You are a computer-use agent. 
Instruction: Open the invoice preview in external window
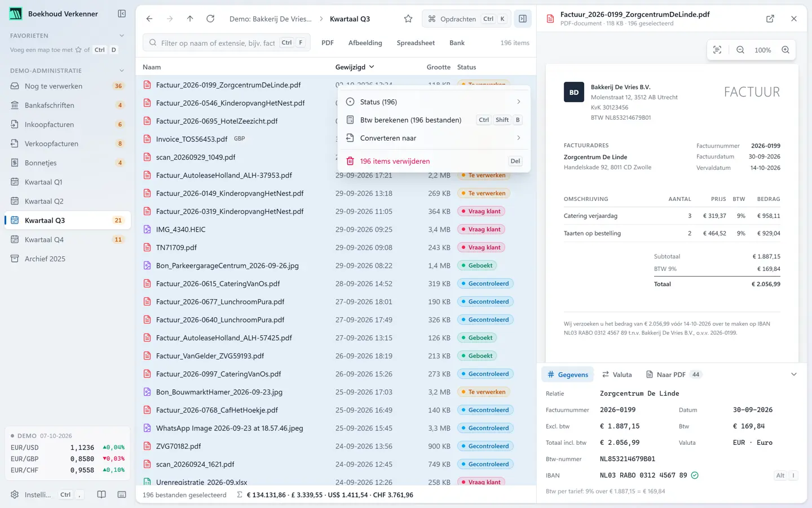(770, 19)
